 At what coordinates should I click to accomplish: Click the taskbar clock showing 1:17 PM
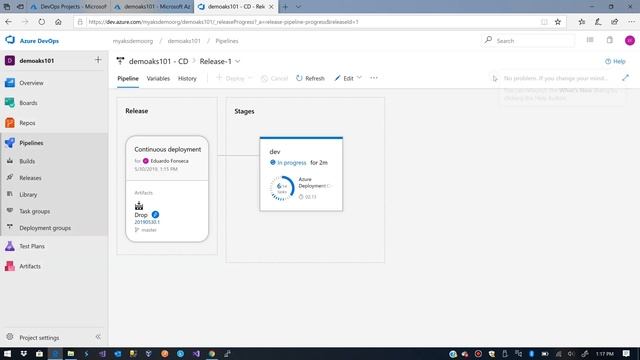click(x=604, y=353)
